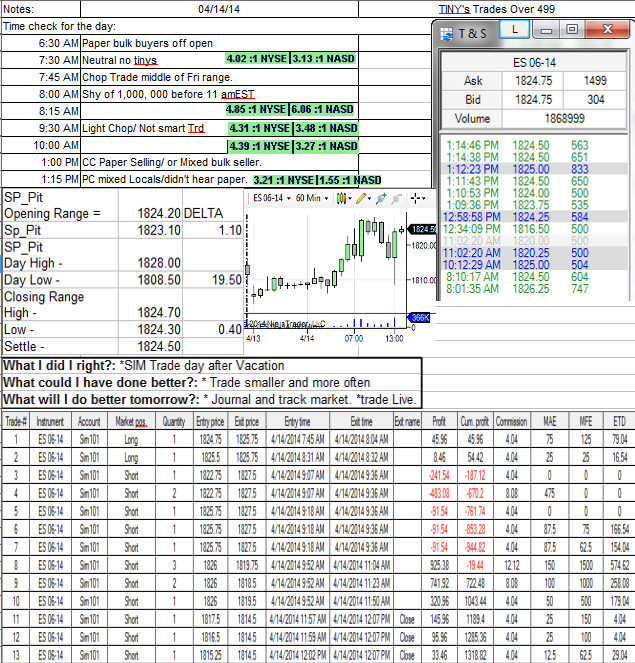Screen dimensions: 635x663
Task: Click the Opening Range 1824.20 value
Action: [x=159, y=214]
